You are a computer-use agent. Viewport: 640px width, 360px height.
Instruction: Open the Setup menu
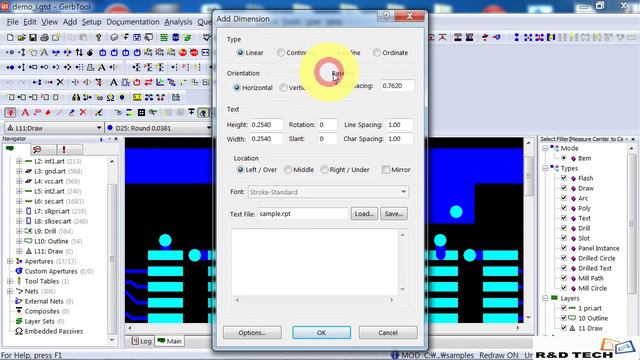point(91,22)
